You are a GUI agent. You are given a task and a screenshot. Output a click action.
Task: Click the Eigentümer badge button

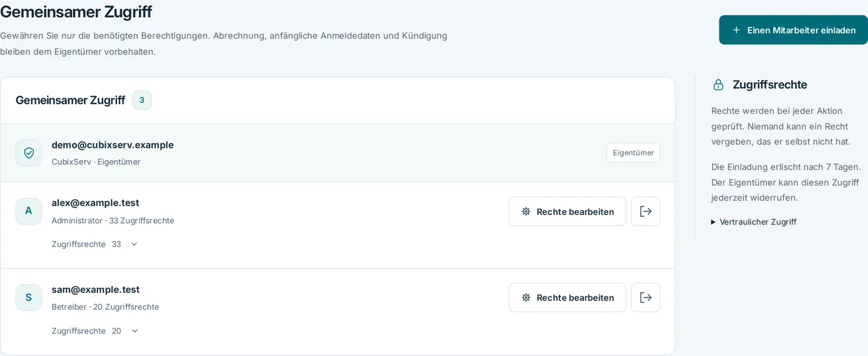click(633, 153)
